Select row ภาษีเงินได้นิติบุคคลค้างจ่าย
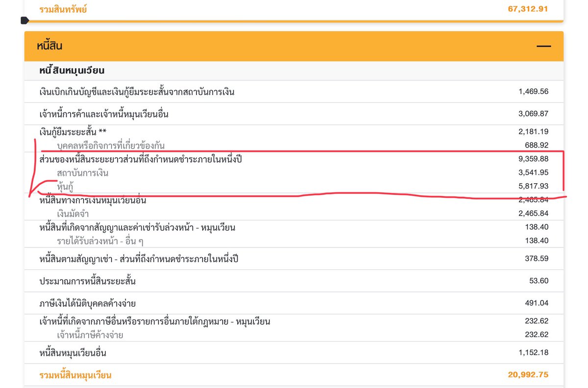 [x=294, y=303]
